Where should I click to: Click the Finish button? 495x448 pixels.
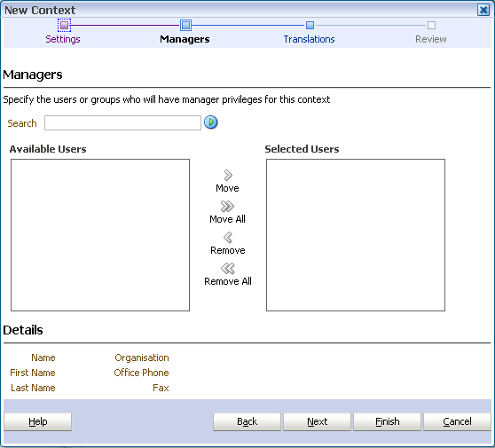click(x=387, y=421)
